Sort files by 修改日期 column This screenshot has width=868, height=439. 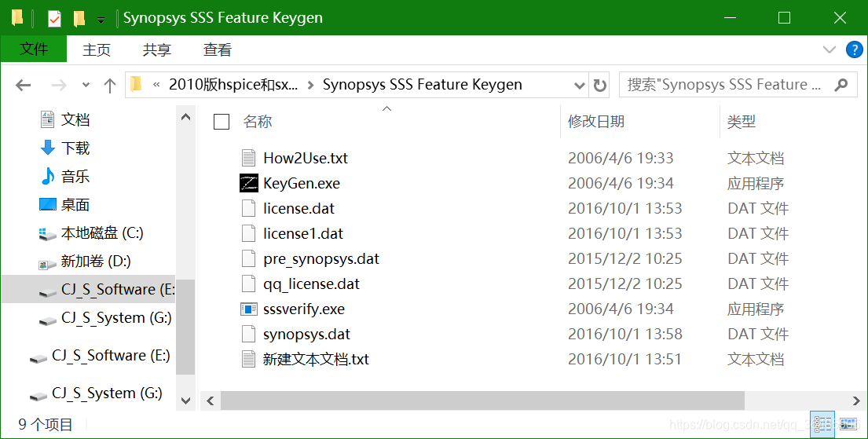[x=596, y=121]
